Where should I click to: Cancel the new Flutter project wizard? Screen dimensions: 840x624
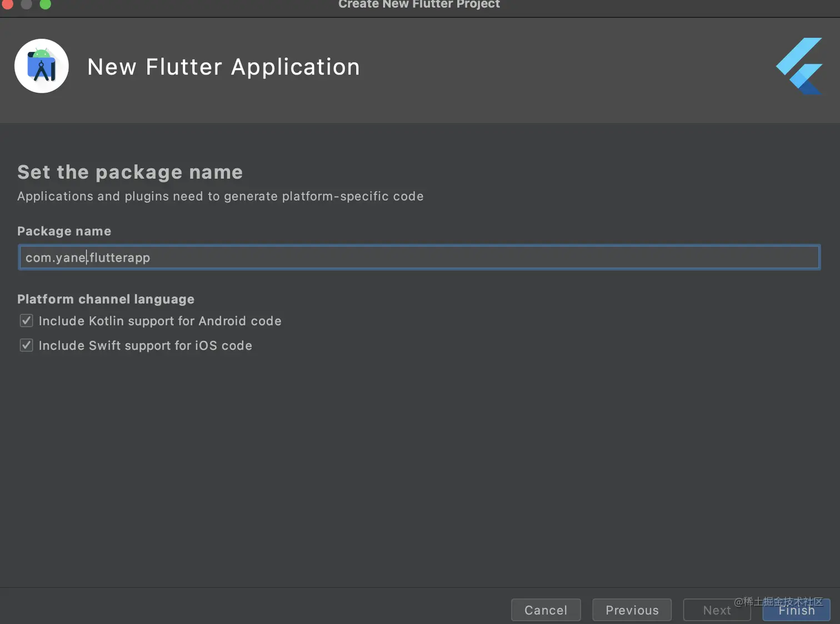click(546, 610)
